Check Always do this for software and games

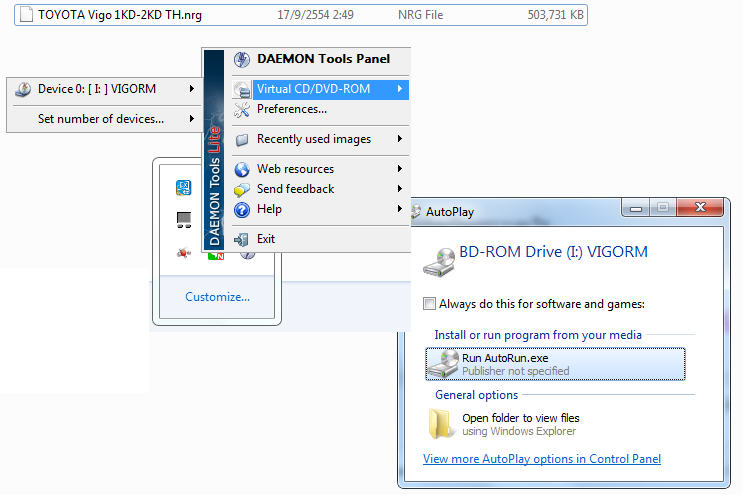coord(429,304)
